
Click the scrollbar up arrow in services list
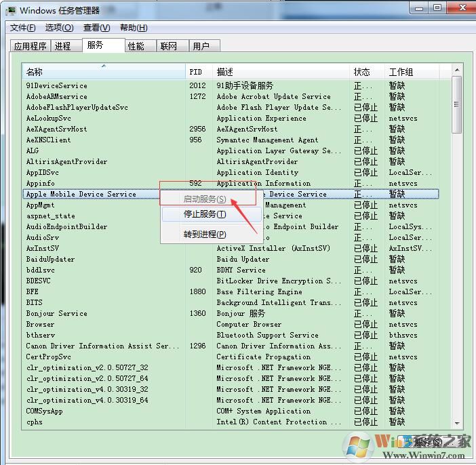click(x=456, y=70)
